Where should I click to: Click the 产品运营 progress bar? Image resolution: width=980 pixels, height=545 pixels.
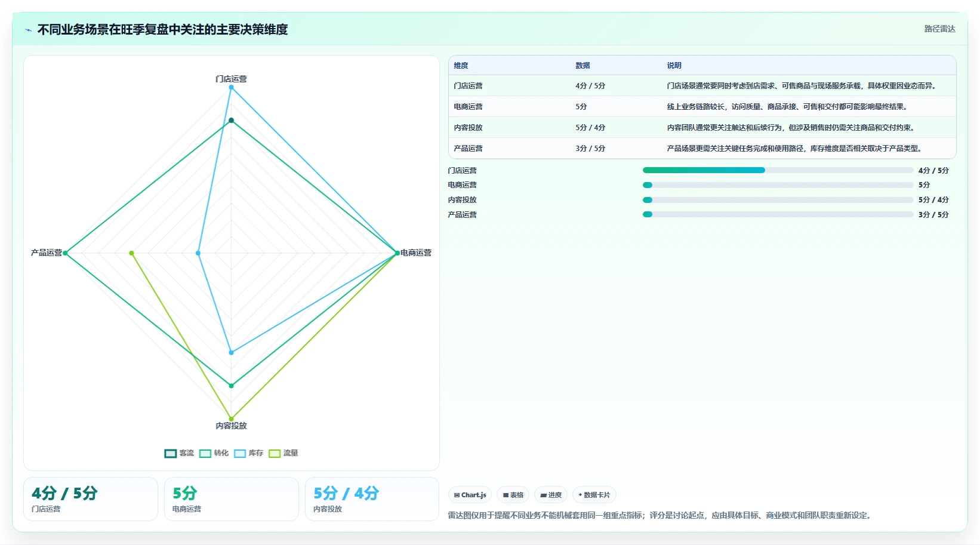coord(778,214)
